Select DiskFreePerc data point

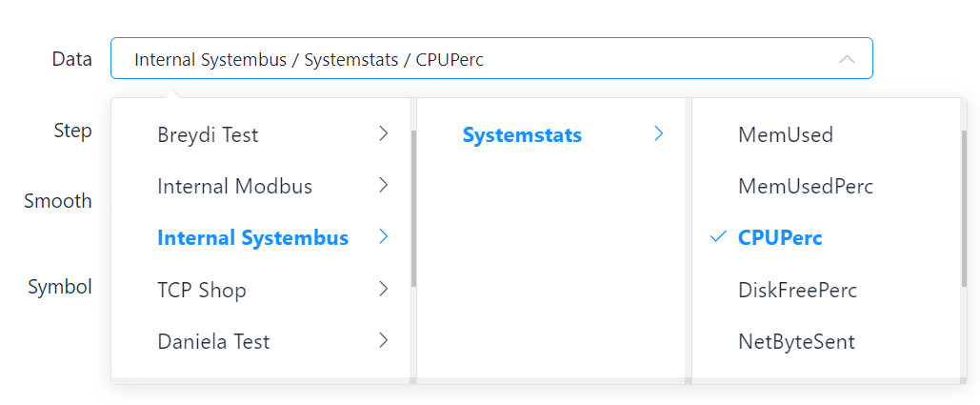coord(797,290)
